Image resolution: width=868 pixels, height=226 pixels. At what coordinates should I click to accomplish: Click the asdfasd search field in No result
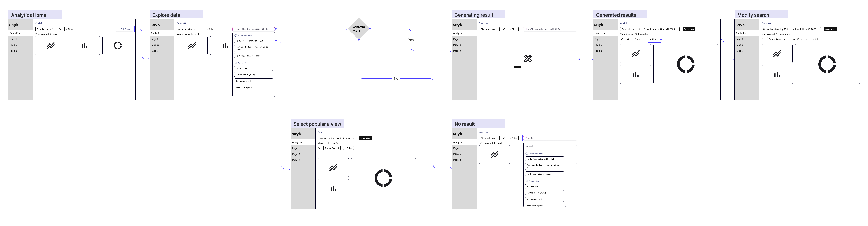(x=551, y=138)
